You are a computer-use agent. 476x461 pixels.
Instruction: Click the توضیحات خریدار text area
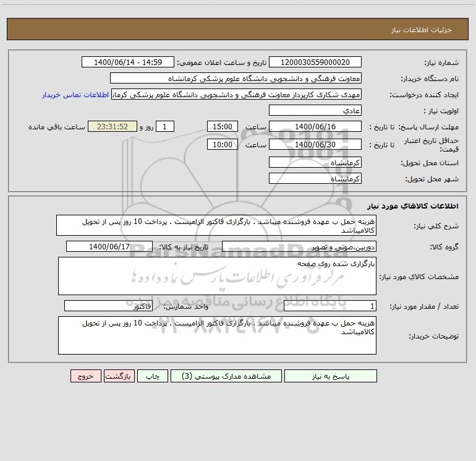click(x=217, y=335)
